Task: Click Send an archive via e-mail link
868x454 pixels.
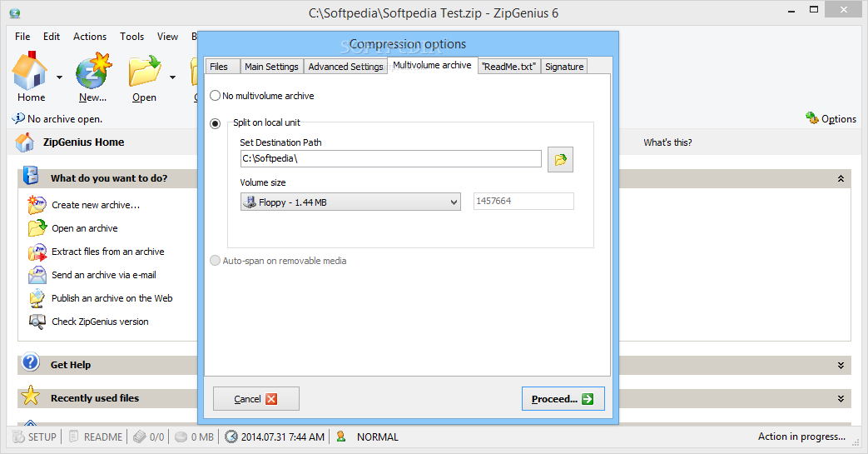Action: [103, 274]
